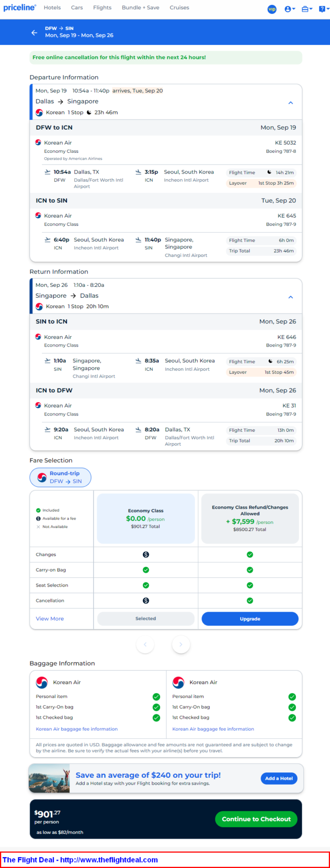Click takeoff icon beside 6:40p Seoul
Screen dimensions: 330x868
(47, 240)
